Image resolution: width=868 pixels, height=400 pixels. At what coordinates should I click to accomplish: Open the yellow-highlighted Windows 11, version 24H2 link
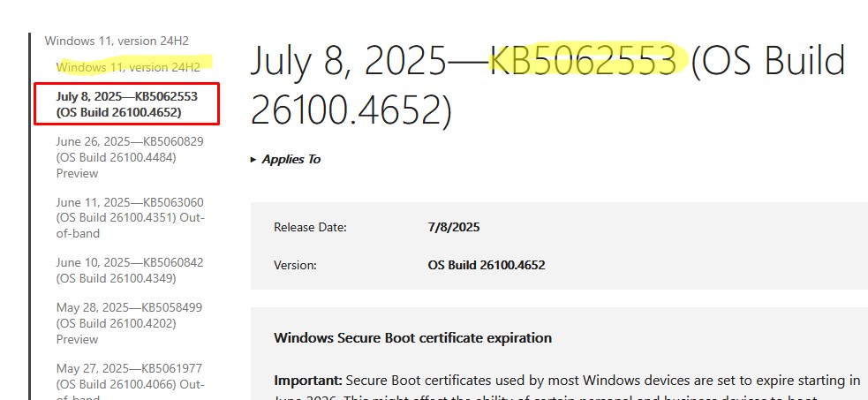pos(128,67)
